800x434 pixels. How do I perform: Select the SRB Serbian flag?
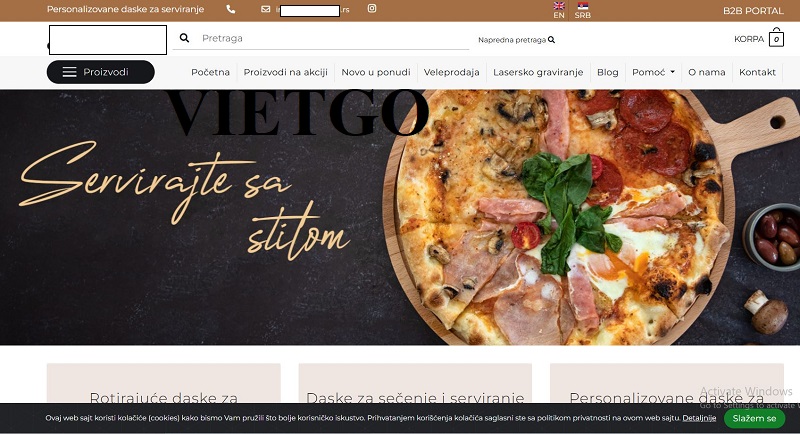pyautogui.click(x=582, y=9)
